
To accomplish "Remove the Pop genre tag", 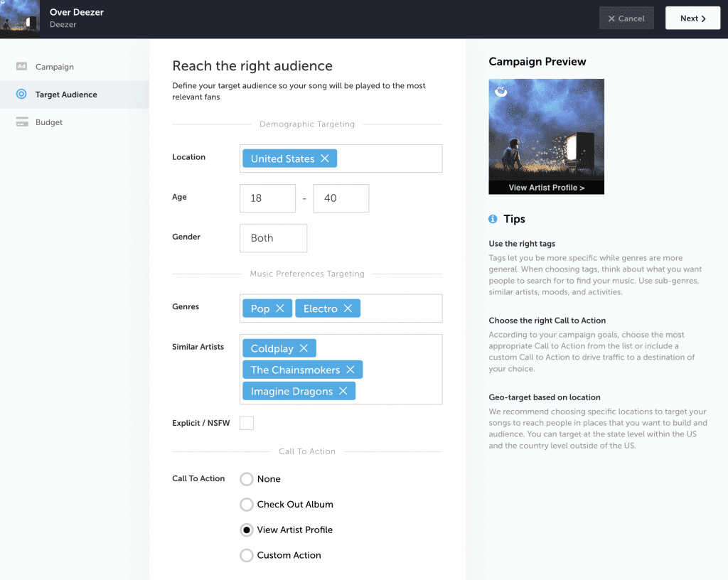I will 280,308.
